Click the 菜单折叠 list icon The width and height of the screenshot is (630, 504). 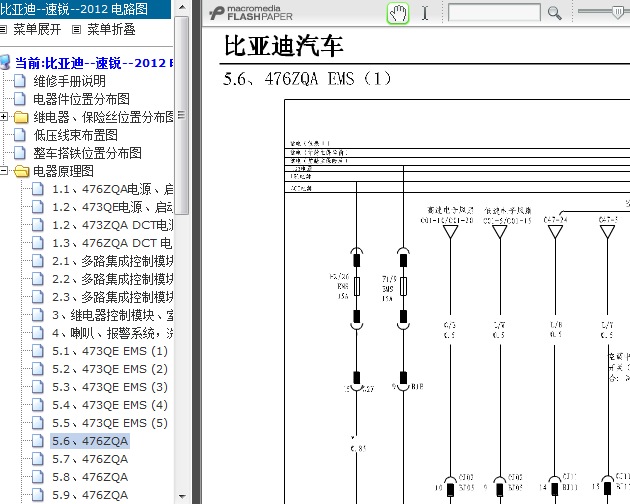pos(76,29)
